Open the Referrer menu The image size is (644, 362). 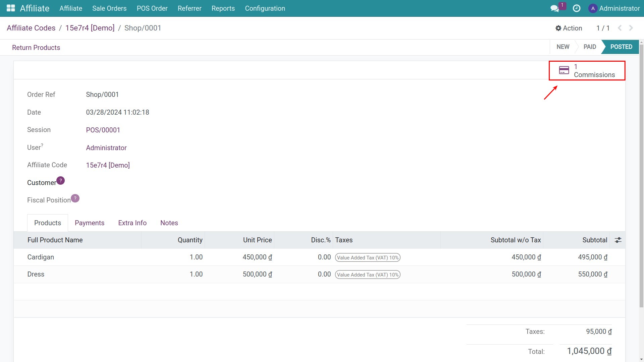point(190,8)
